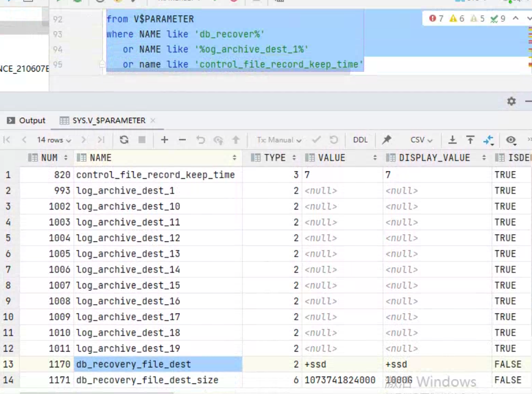532x394 pixels.
Task: Click the weak warning indicator showing 5
Action: [477, 19]
